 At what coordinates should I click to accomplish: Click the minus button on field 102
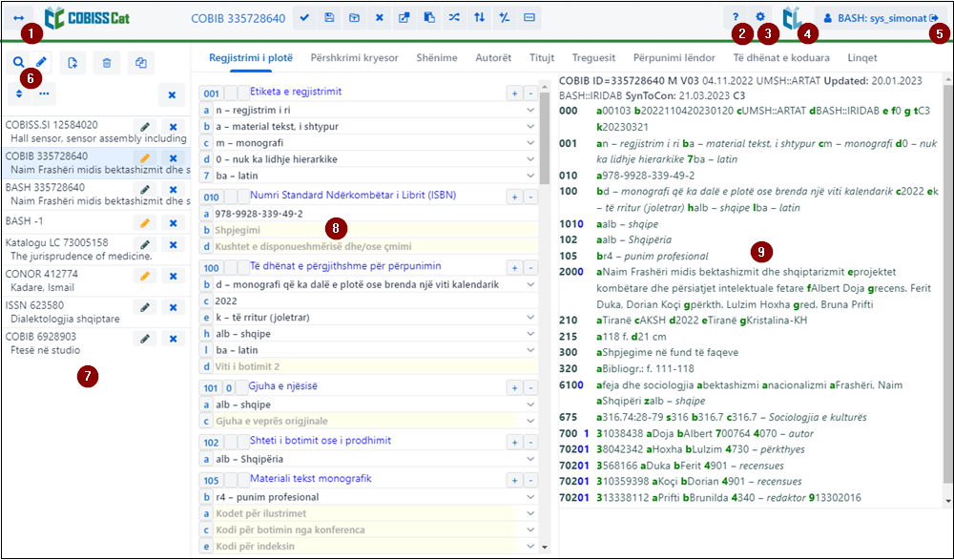[x=529, y=442]
